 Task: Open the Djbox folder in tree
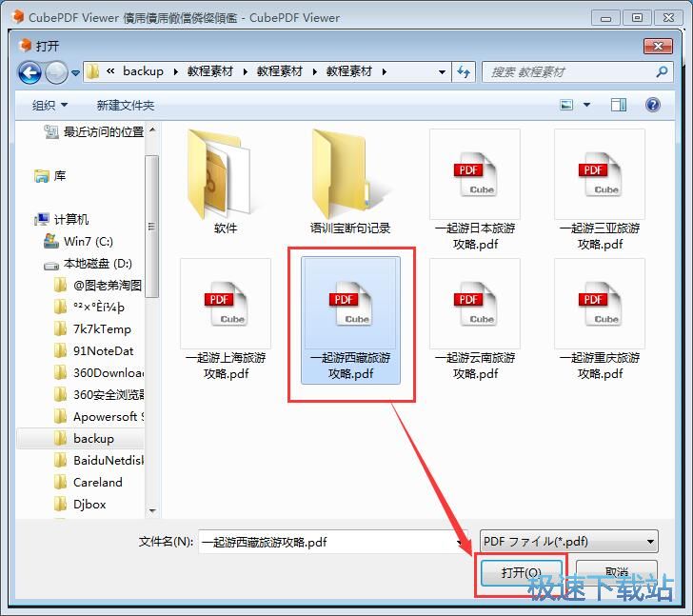coord(80,505)
